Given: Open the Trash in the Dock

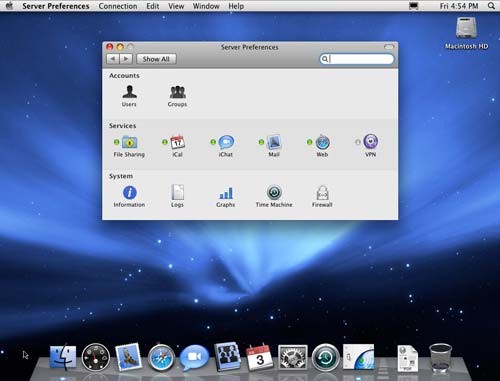Looking at the screenshot, I should (440, 358).
